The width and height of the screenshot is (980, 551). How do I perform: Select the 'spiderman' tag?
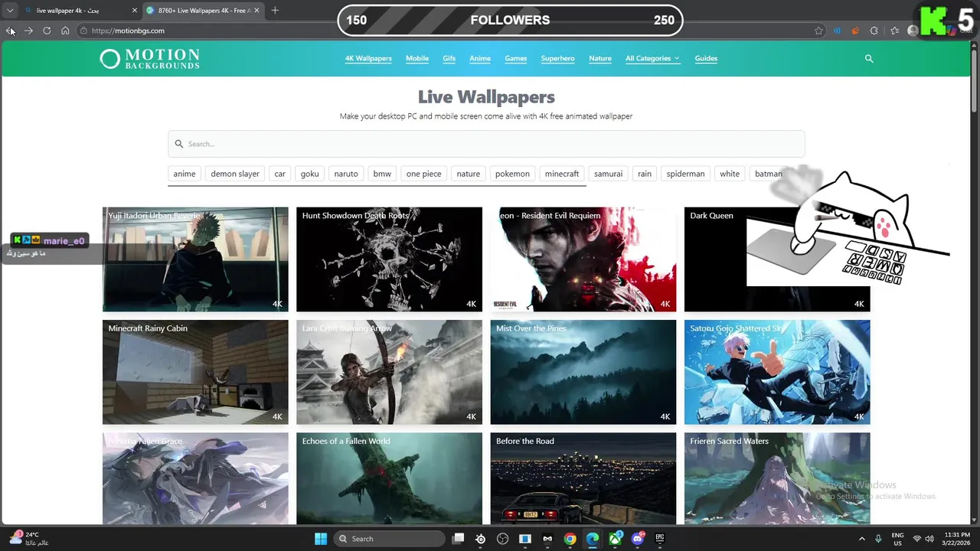685,174
